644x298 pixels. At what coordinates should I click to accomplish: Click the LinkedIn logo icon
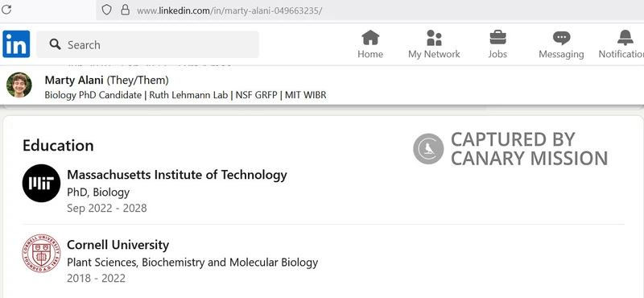(x=16, y=44)
